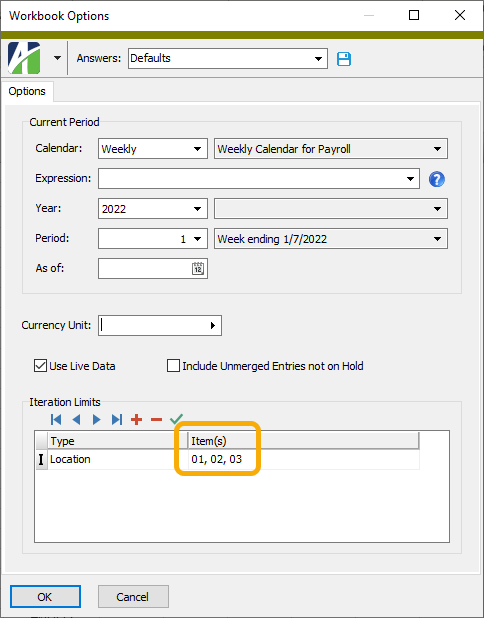Viewport: 484px width, 618px height.
Task: Go to first iteration limit record
Action: pyautogui.click(x=56, y=419)
